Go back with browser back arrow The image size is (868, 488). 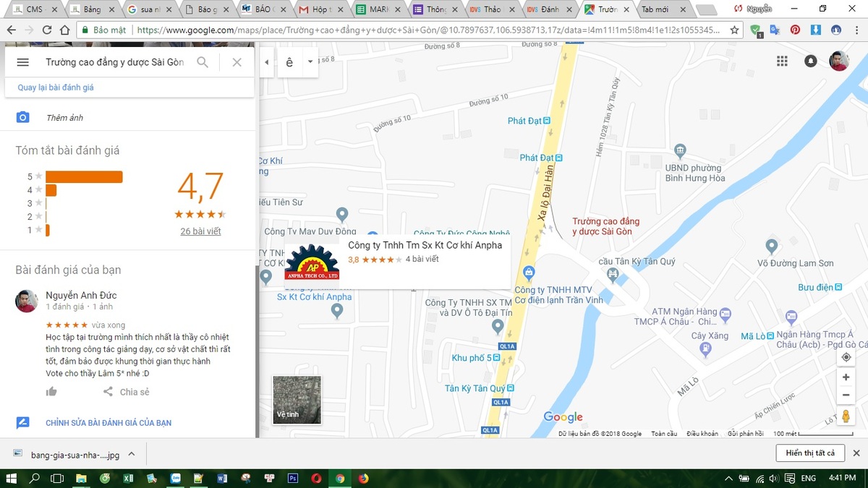tap(11, 30)
